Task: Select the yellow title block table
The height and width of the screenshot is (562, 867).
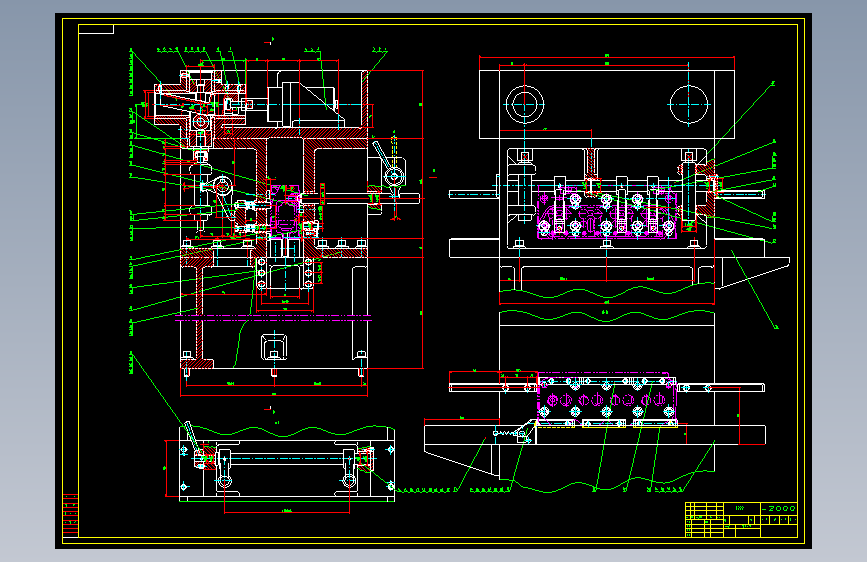Action: coord(741,519)
